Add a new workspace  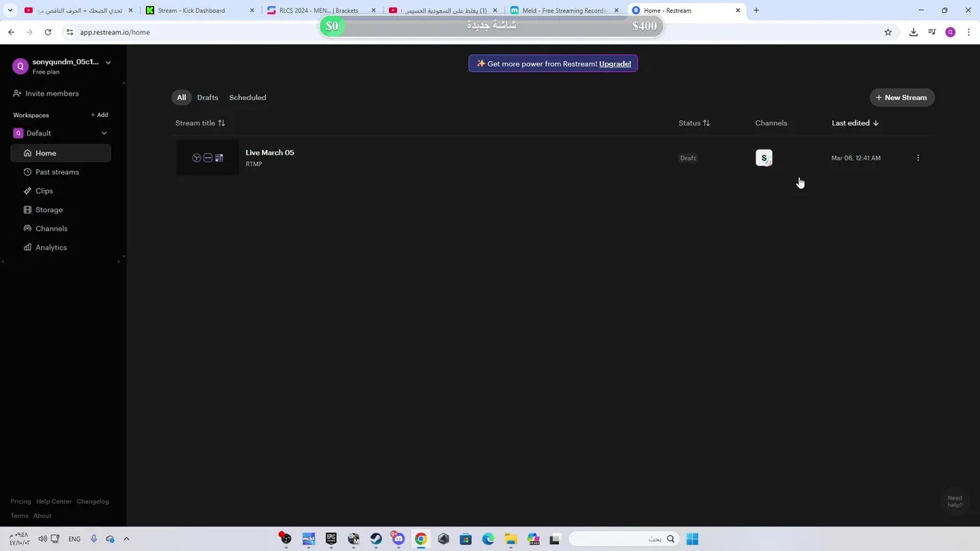100,115
